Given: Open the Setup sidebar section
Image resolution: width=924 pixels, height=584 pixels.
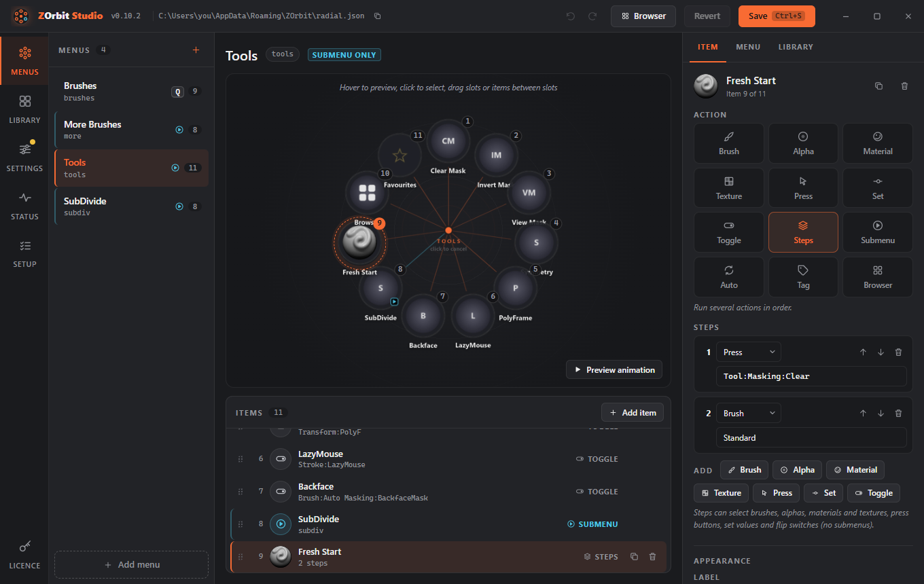Looking at the screenshot, I should [x=24, y=253].
